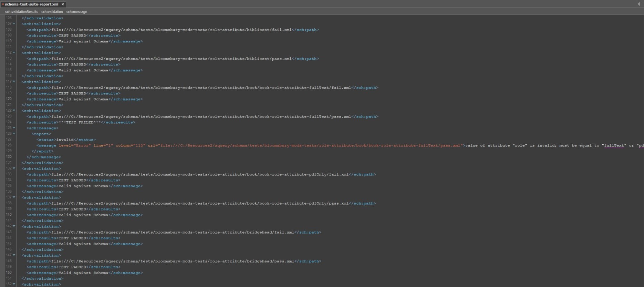
Task: Click the line="1" attribute on line 128
Action: click(103, 145)
